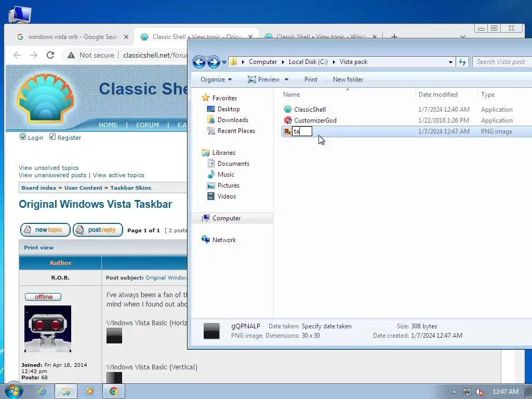Click Print in Explorer toolbar

click(x=311, y=79)
